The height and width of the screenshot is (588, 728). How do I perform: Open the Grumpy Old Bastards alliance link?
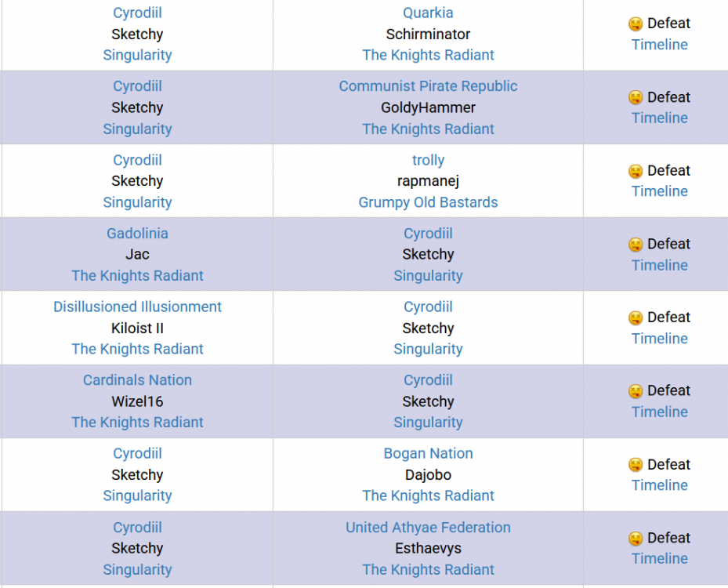click(x=428, y=202)
